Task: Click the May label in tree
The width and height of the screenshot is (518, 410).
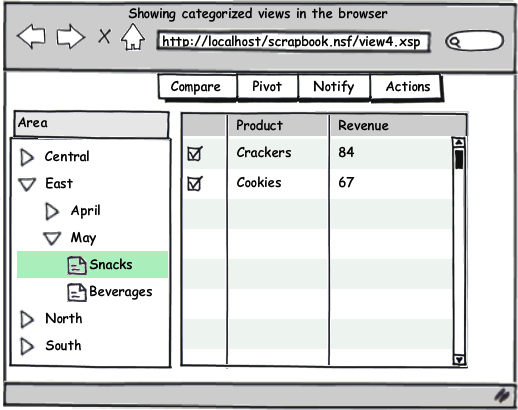Action: 83,238
